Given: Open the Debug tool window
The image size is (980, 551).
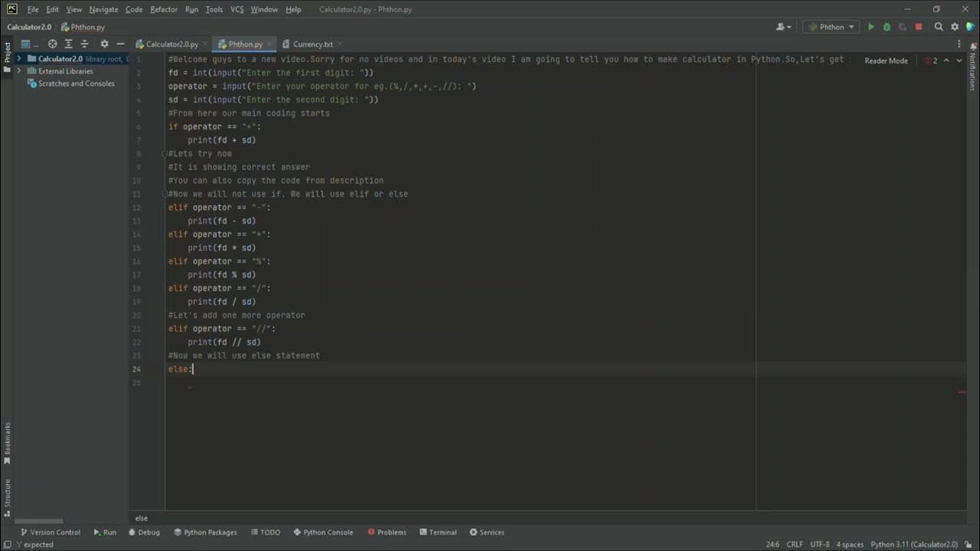Looking at the screenshot, I should pos(144,532).
